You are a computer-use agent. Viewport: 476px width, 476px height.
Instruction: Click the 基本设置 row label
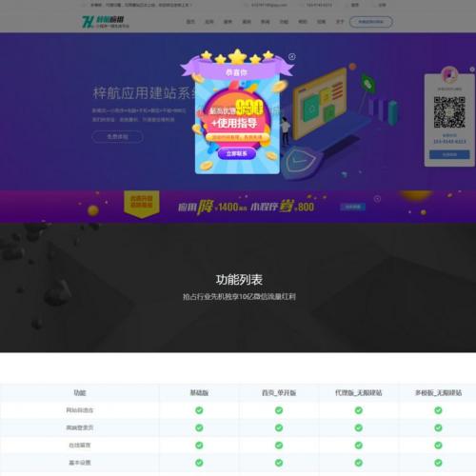pyautogui.click(x=80, y=463)
